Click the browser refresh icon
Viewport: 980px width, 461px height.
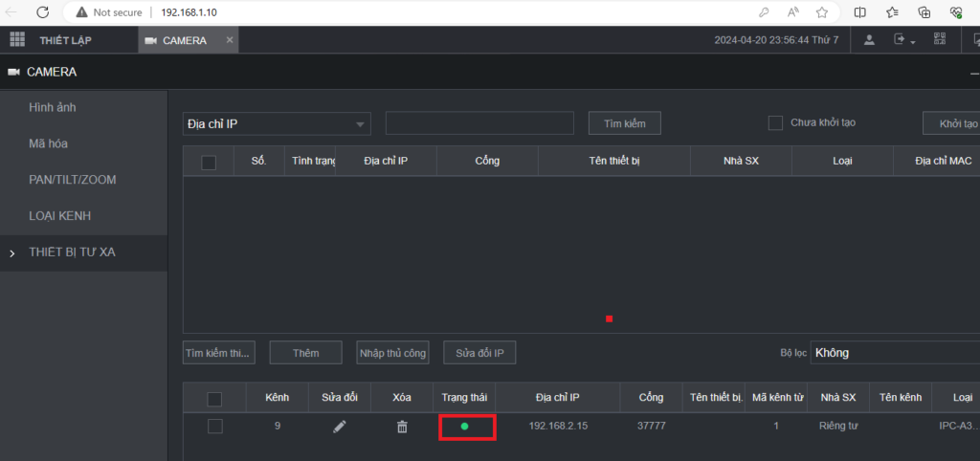click(43, 12)
